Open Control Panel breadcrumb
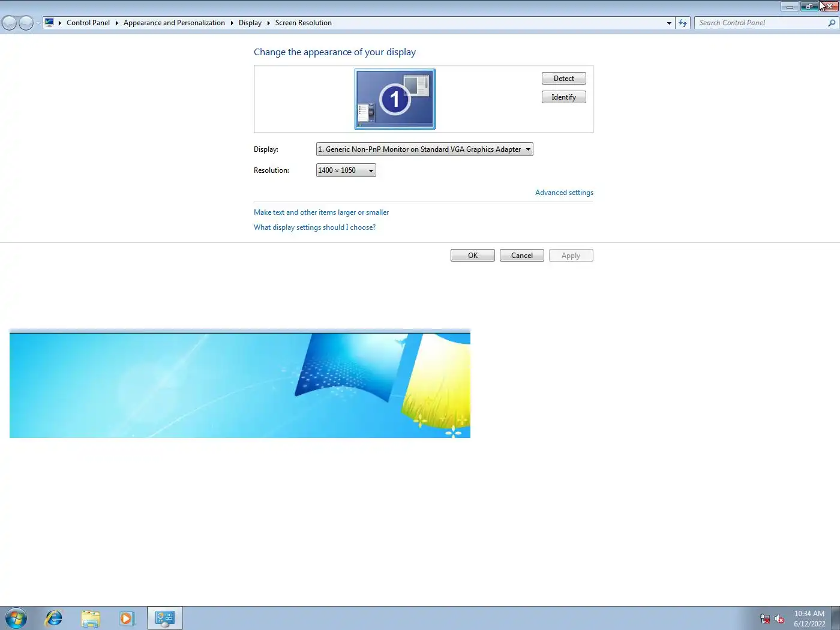 (88, 23)
